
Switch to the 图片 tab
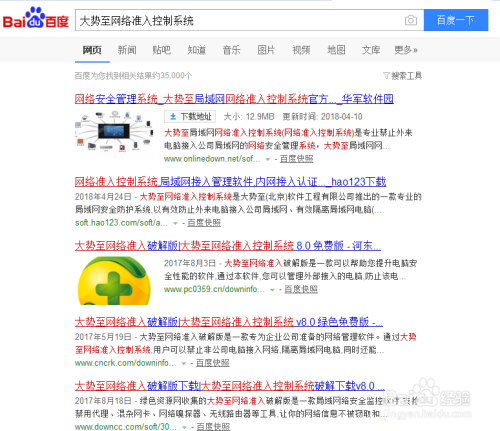coord(266,50)
